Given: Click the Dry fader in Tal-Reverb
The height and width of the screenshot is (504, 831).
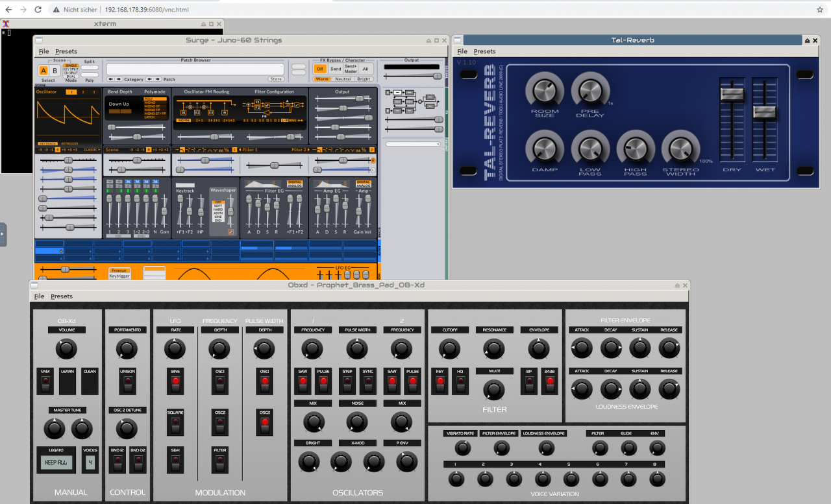Looking at the screenshot, I should point(732,94).
